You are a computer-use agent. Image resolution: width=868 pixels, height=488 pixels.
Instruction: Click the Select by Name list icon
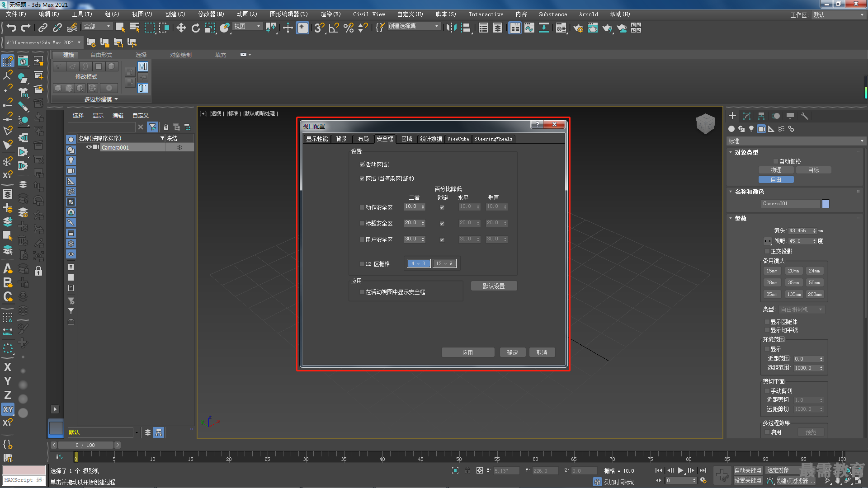pos(135,28)
